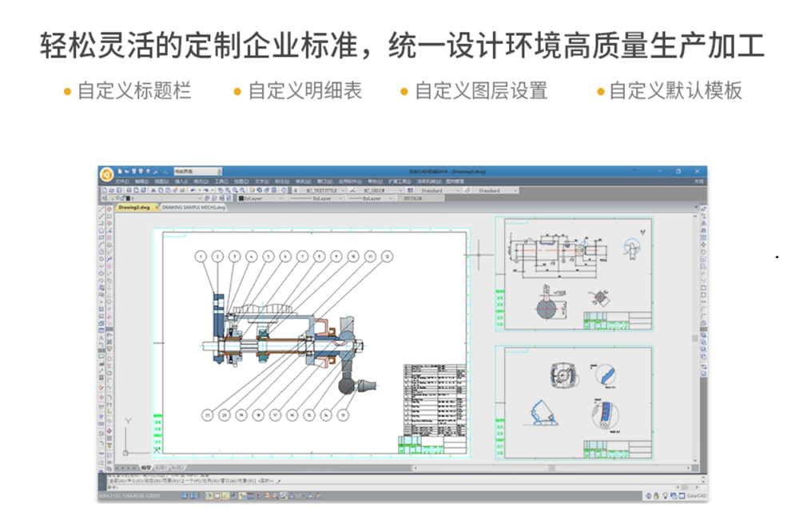Click the first Zoom magnifier icon
Image resolution: width=799 pixels, height=532 pixels.
point(227,190)
